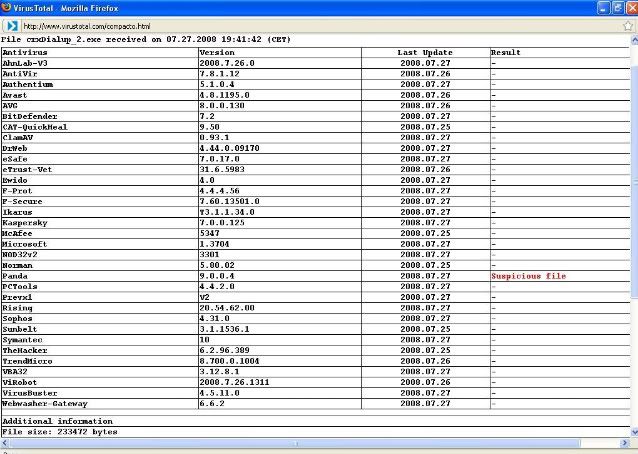Click horizontal scrollbar left arrow
This screenshot has width=638, height=454.
(x=4, y=443)
